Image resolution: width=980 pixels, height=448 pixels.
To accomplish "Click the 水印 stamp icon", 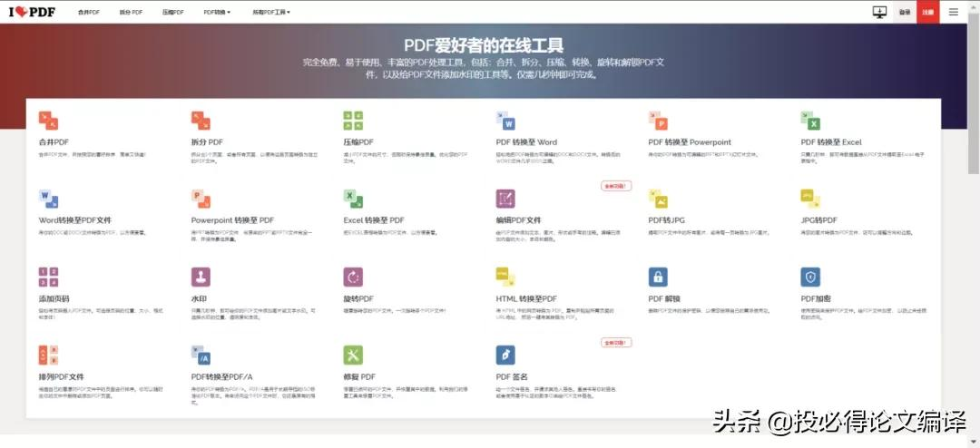I will [x=201, y=277].
